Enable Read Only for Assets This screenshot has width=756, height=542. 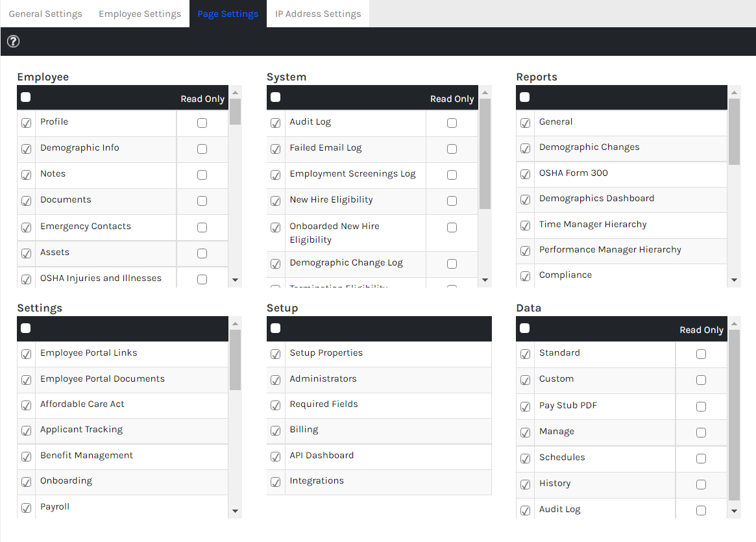(202, 253)
